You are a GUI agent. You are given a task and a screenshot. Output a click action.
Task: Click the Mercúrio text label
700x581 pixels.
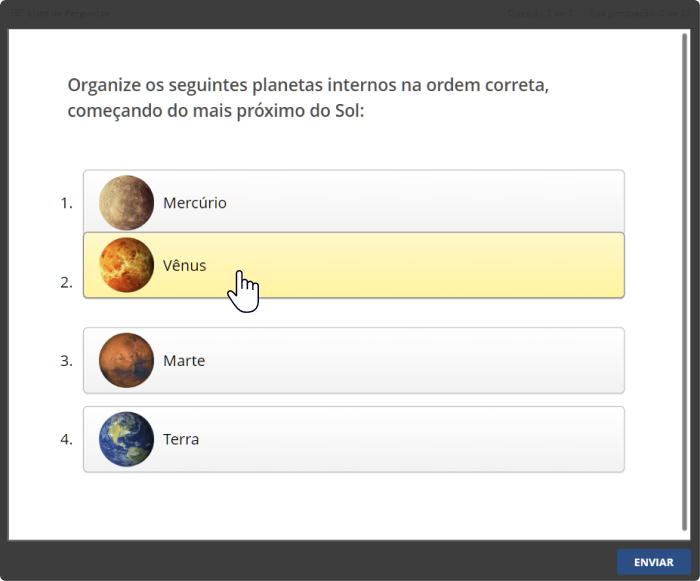[195, 203]
